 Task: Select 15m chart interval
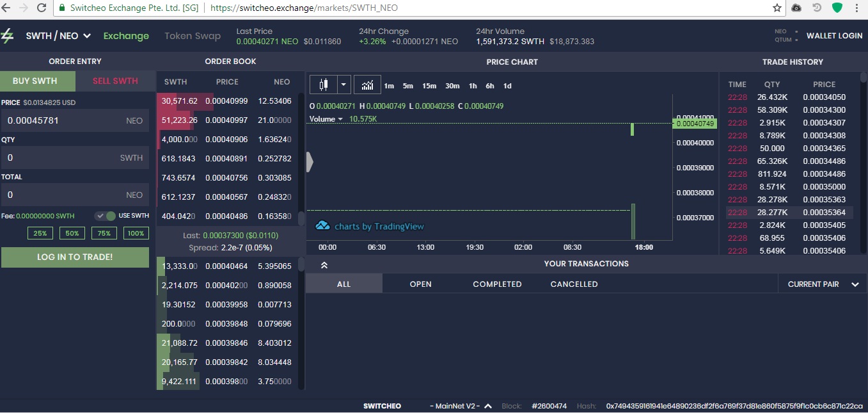click(x=429, y=86)
